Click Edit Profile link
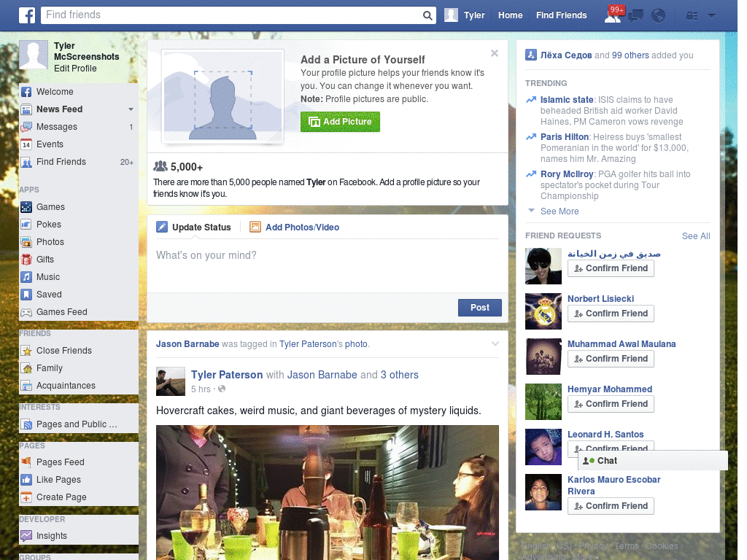 click(x=75, y=68)
